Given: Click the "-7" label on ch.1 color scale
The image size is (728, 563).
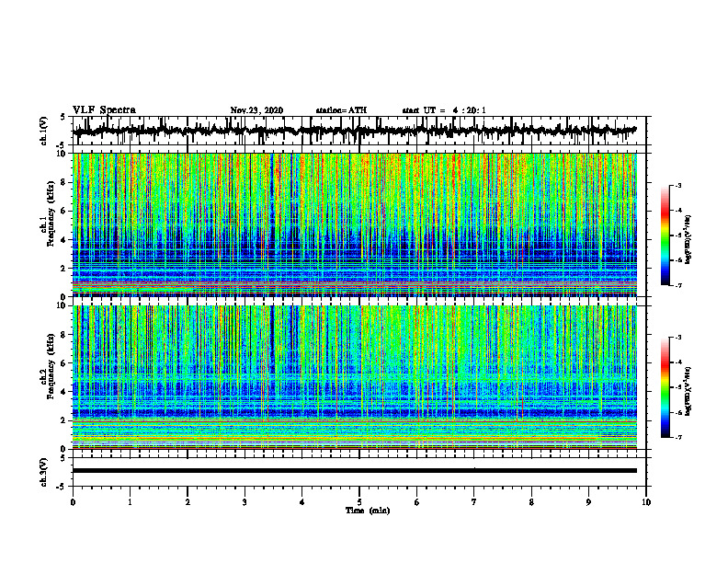Looking at the screenshot, I should point(678,286).
